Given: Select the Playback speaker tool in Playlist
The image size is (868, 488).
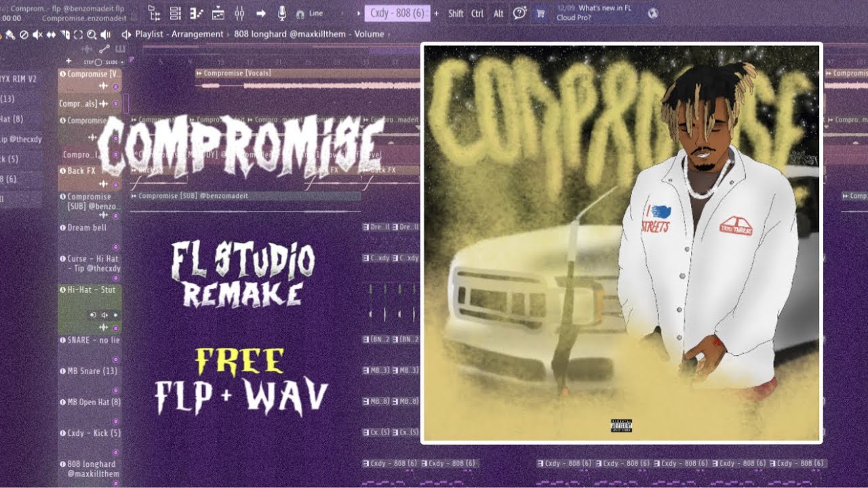Looking at the screenshot, I should [105, 35].
